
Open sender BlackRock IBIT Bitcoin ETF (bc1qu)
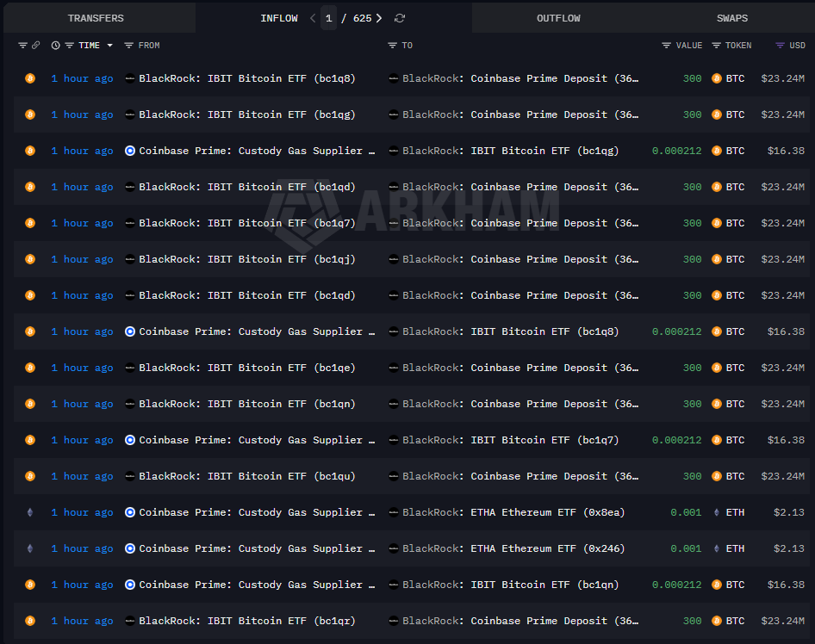pyautogui.click(x=247, y=476)
